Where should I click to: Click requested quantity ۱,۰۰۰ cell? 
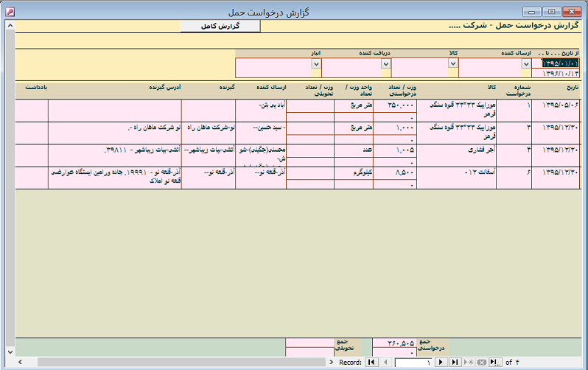[395, 128]
